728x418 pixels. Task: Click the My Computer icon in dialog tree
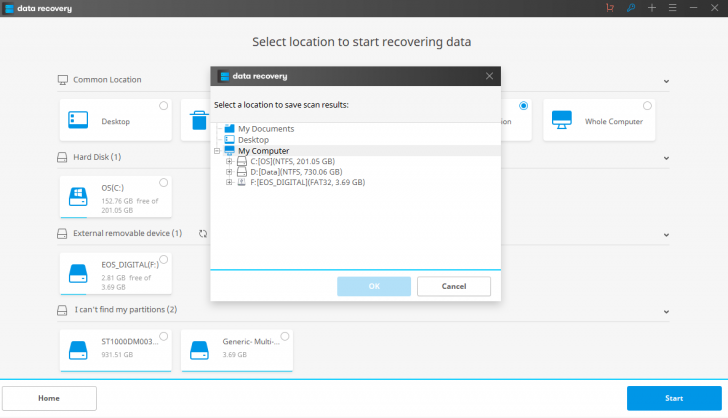229,151
